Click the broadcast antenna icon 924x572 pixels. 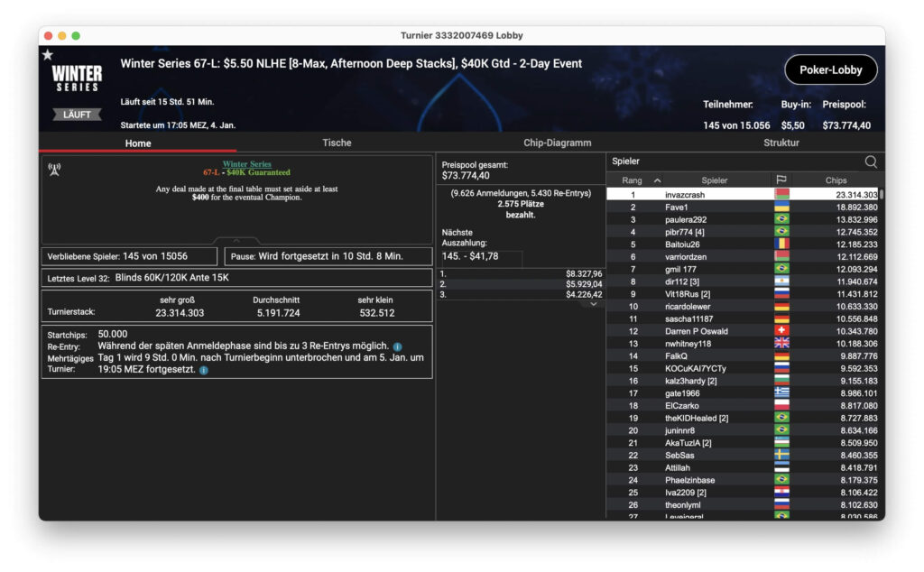coord(54,169)
